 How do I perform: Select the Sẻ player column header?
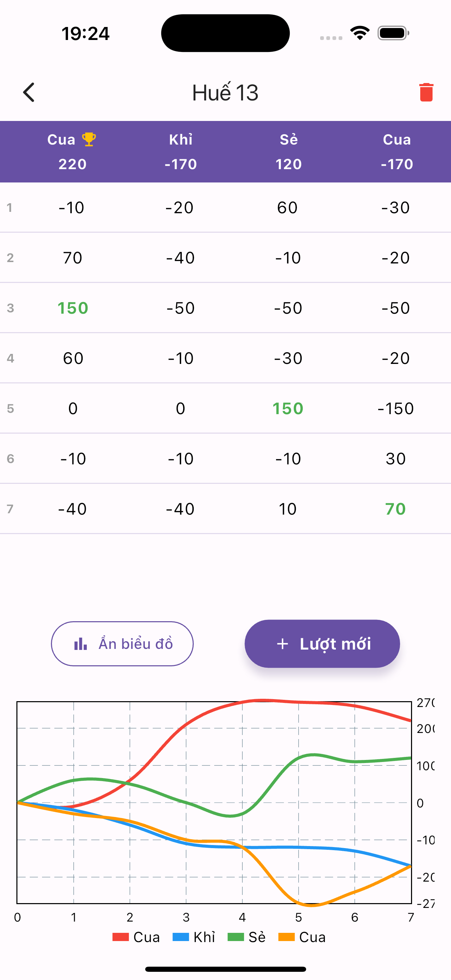[289, 151]
